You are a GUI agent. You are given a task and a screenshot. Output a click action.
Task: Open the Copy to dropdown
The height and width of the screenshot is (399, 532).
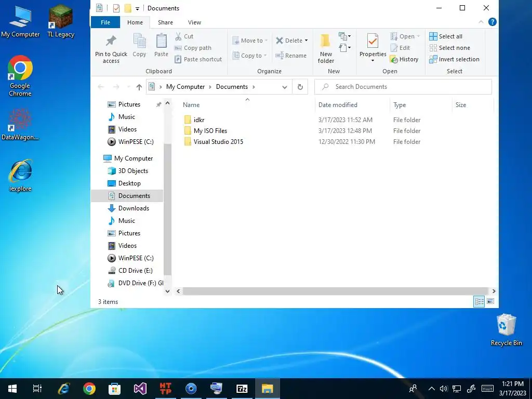click(250, 55)
